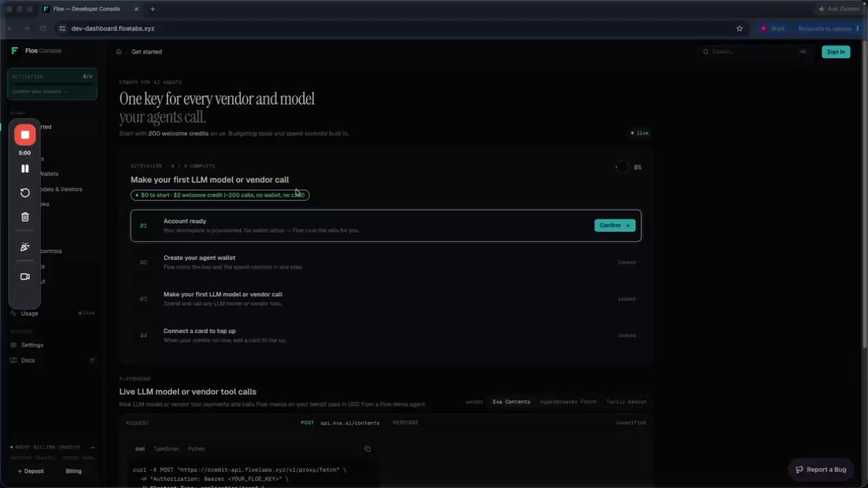868x488 pixels.
Task: Open Billing from the sidebar footer
Action: click(73, 471)
